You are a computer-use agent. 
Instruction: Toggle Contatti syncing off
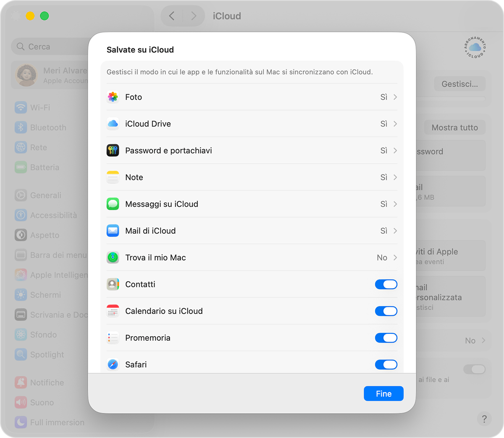pos(386,284)
